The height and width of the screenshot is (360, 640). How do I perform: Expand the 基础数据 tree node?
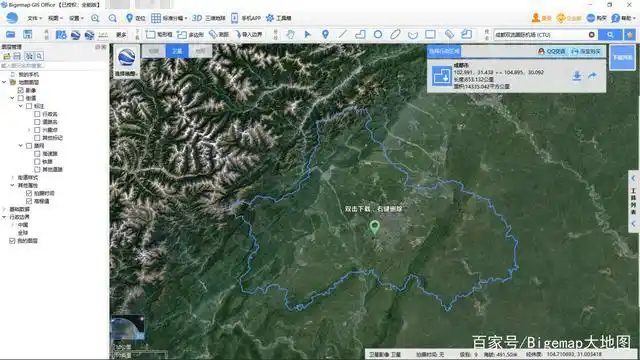4,209
